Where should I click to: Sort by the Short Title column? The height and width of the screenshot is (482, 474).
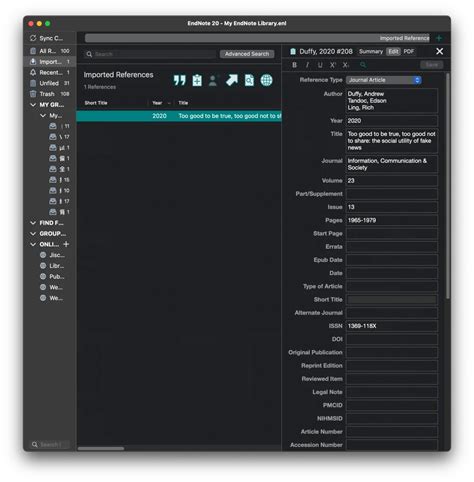click(x=96, y=103)
